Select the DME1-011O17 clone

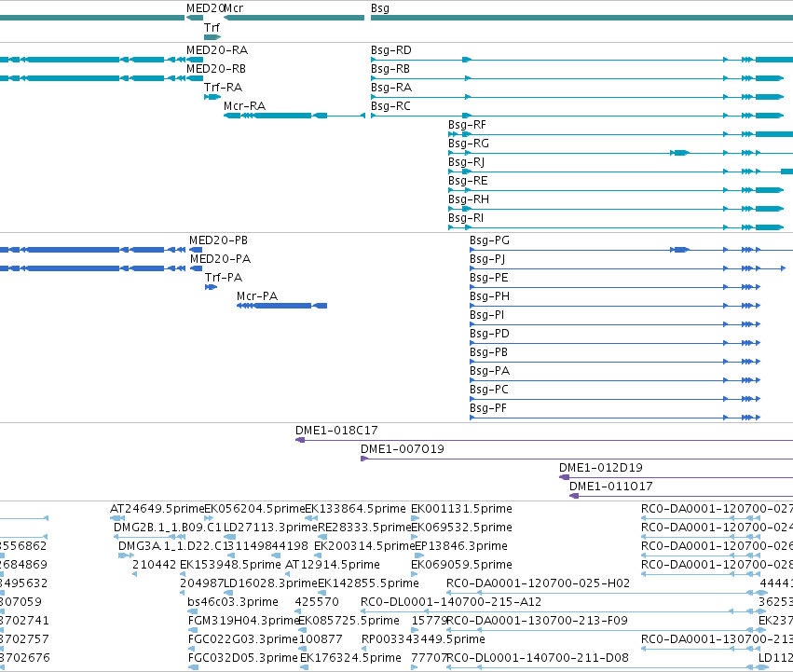click(x=611, y=487)
